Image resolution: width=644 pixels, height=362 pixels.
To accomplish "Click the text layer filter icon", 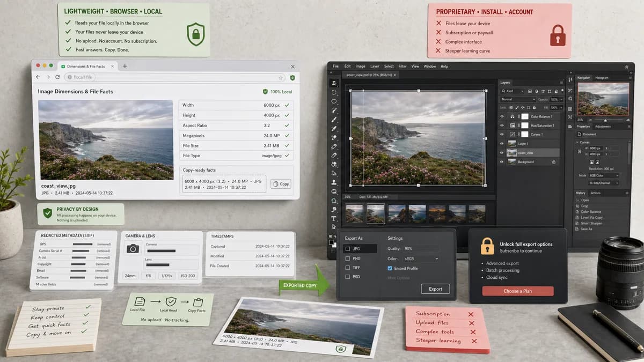I will pos(543,91).
